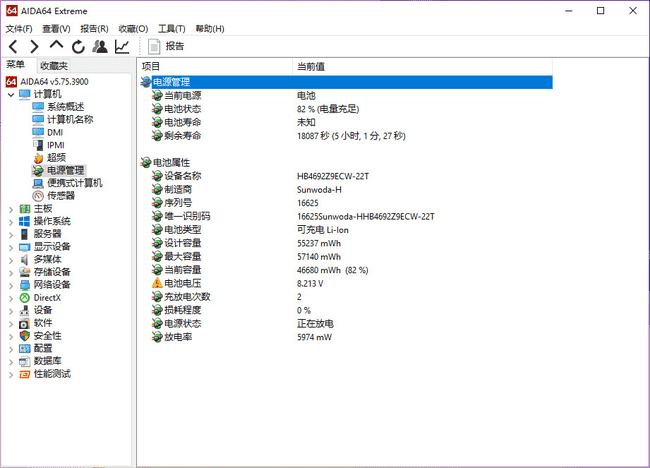Open the 查看(V) menu

click(x=56, y=29)
